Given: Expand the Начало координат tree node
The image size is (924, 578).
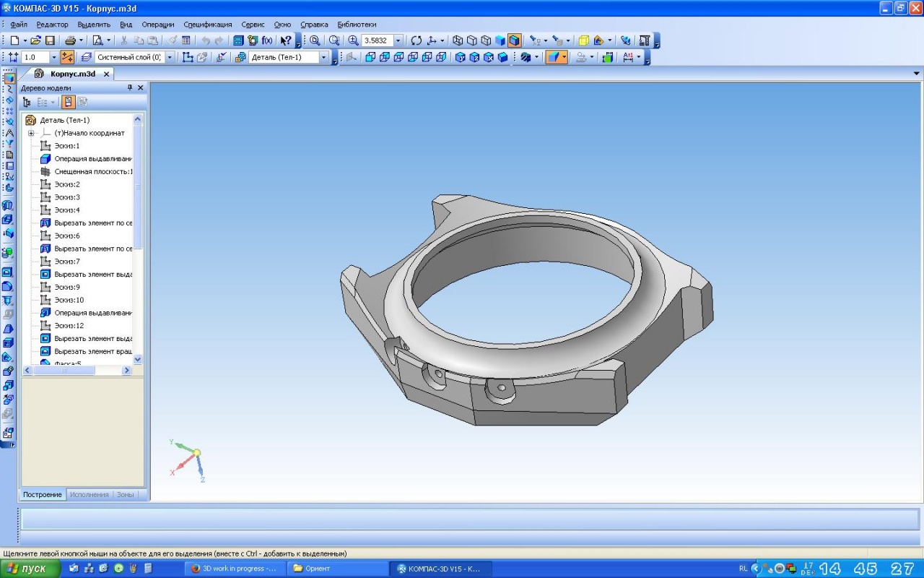Looking at the screenshot, I should [x=31, y=133].
